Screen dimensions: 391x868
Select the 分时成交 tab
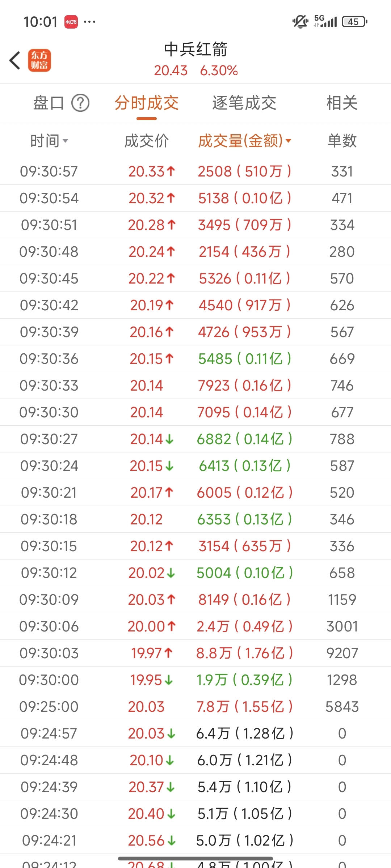click(x=147, y=103)
